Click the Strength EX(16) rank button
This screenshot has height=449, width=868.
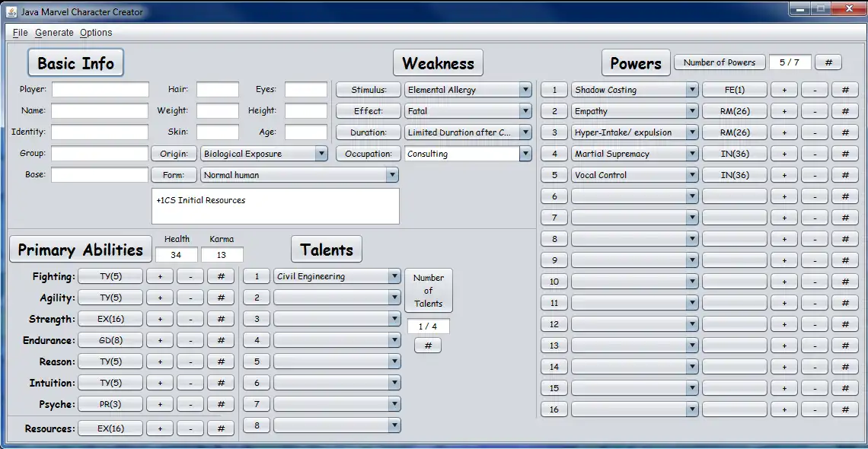point(110,319)
